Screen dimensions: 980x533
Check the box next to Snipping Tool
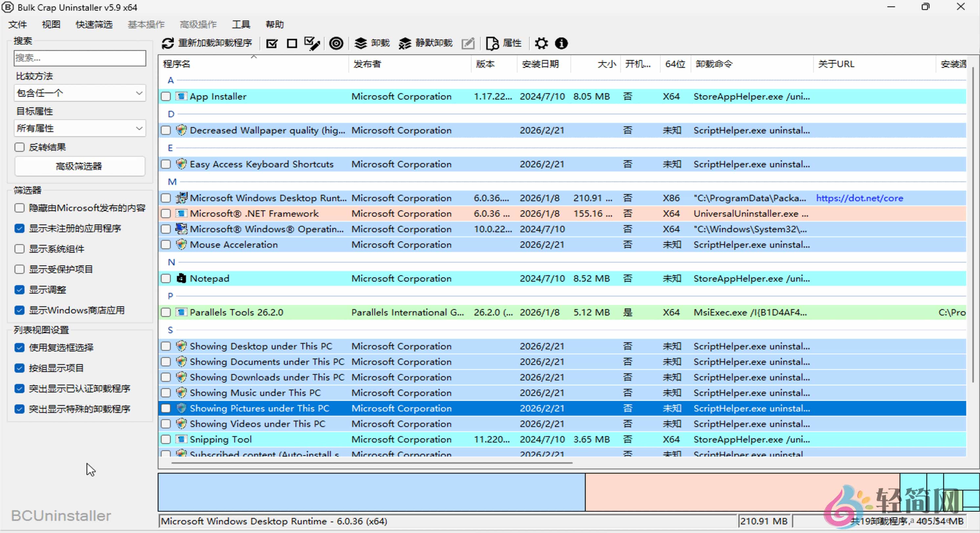pyautogui.click(x=166, y=439)
